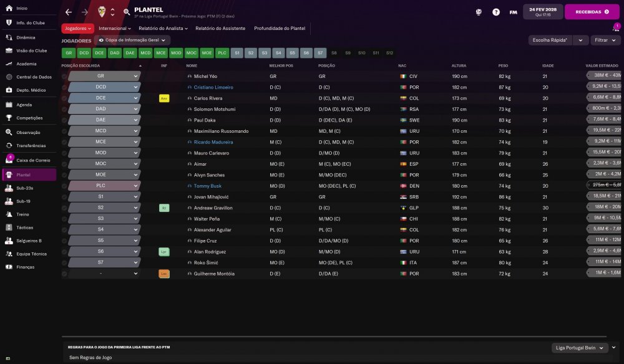The width and height of the screenshot is (624, 364).
Task: Select the row checkbox for Alan Rodríguez
Action: coord(64,252)
